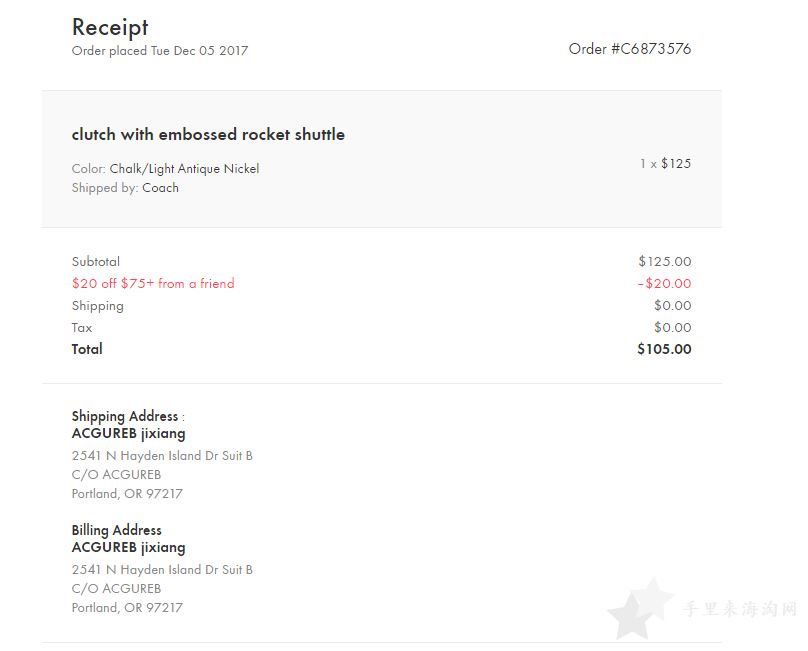
Task: Click the Subtotal label
Action: 96,262
